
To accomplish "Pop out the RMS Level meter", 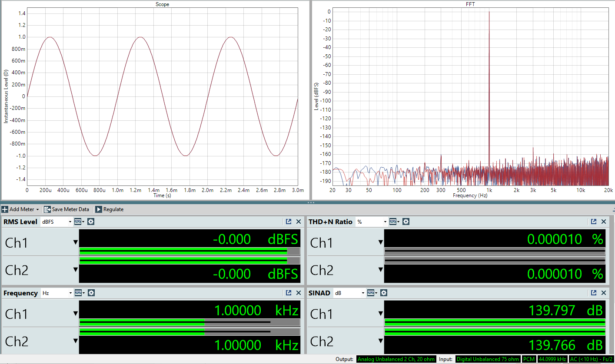I will [x=289, y=222].
